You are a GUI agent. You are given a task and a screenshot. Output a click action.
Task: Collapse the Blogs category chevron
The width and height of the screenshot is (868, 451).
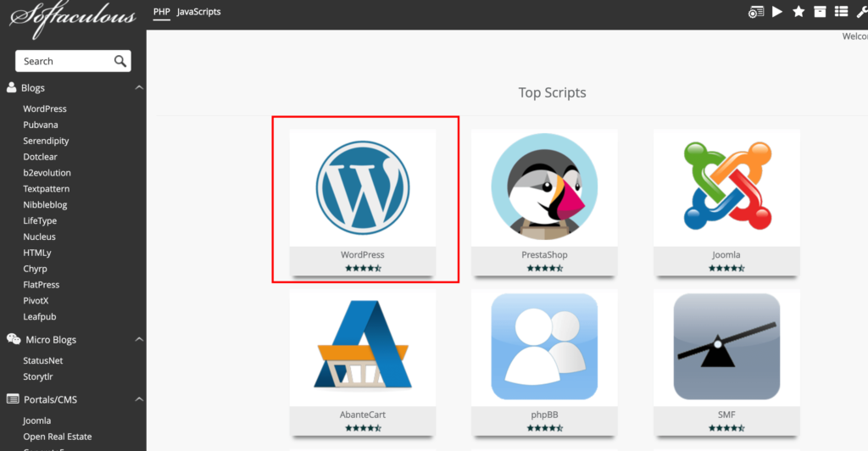(139, 87)
